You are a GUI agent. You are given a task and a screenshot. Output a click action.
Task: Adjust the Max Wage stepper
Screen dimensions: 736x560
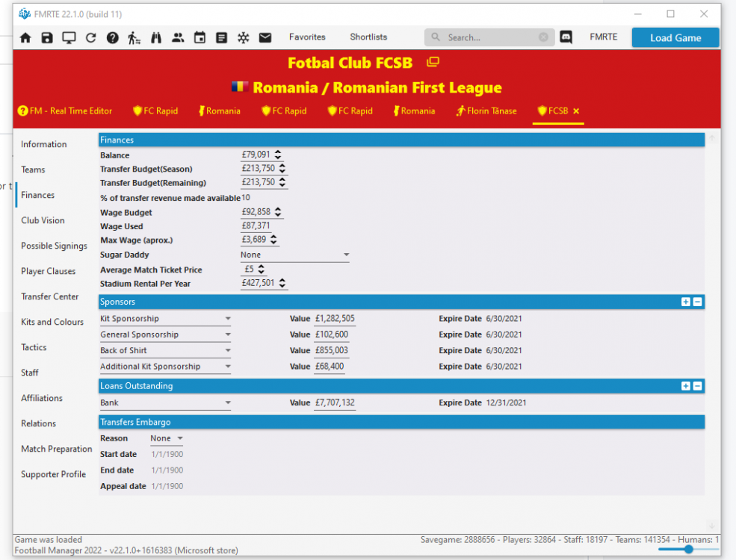(x=273, y=240)
